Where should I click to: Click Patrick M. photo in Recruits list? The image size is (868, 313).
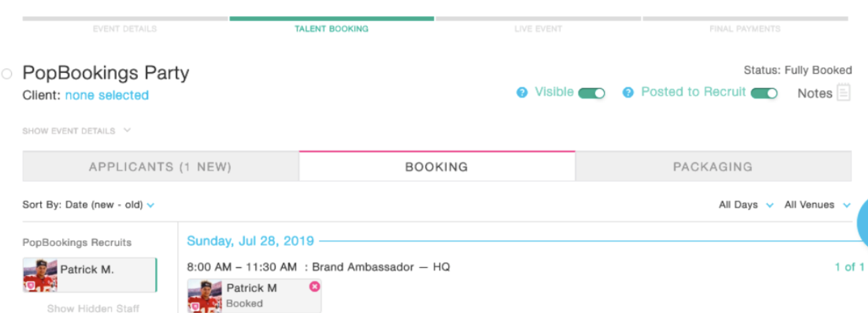pos(40,275)
